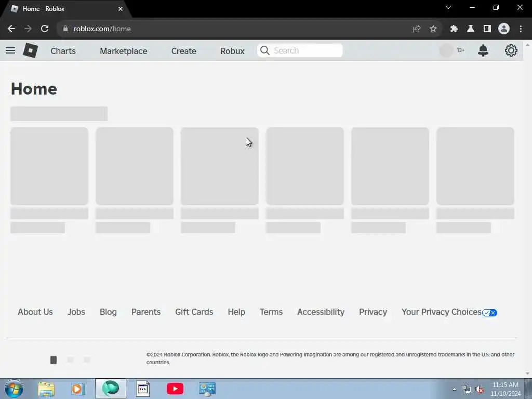Open the Gift Cards link
This screenshot has width=532, height=399.
(194, 312)
